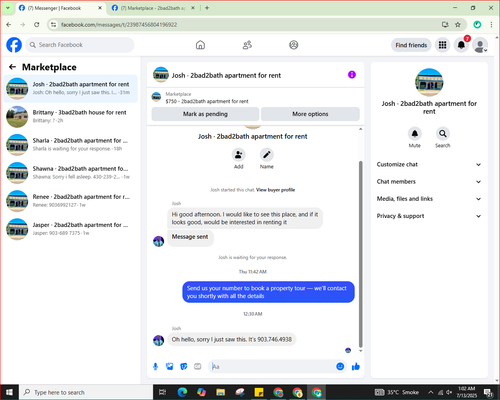Viewport: 500px width, 400px height.
Task: Click scroll-down arrow of chat scrollbar
Action: click(360, 351)
